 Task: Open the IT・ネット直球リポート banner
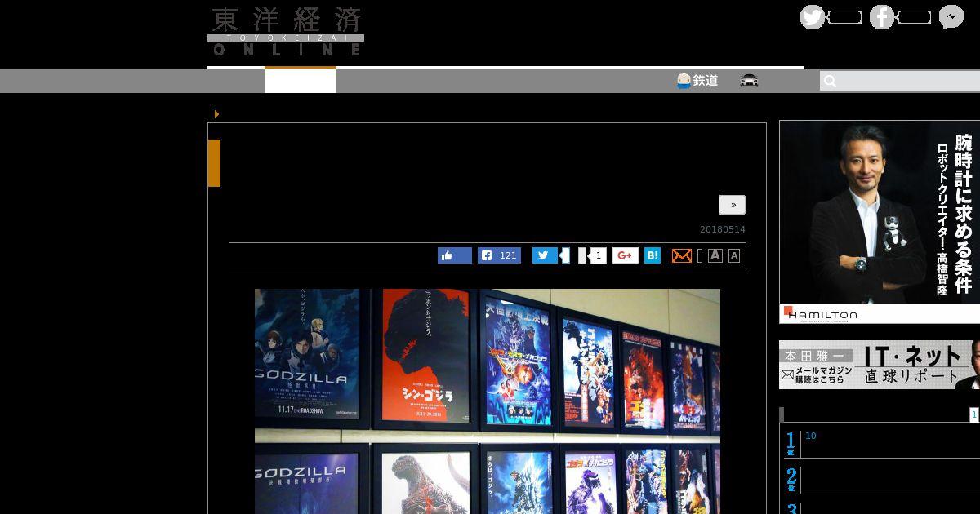pos(880,365)
